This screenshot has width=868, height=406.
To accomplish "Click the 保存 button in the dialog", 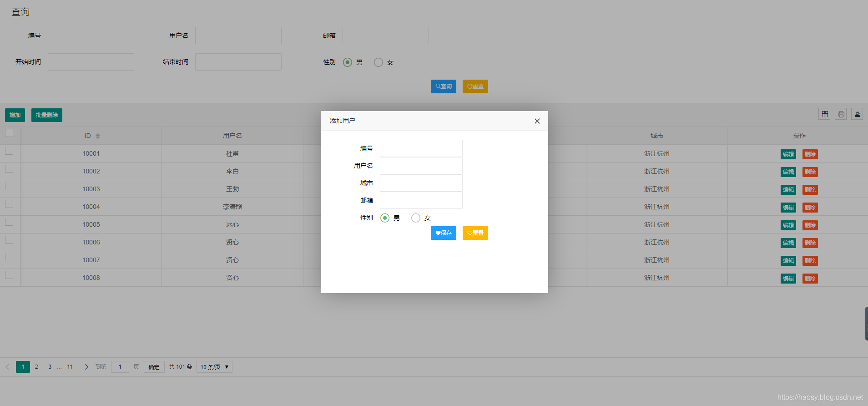I will [444, 233].
